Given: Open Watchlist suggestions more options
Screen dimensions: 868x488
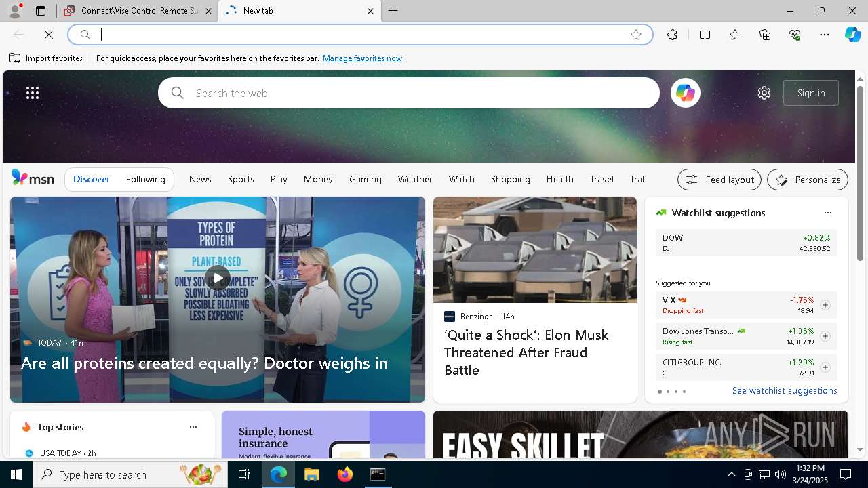Looking at the screenshot, I should (827, 213).
